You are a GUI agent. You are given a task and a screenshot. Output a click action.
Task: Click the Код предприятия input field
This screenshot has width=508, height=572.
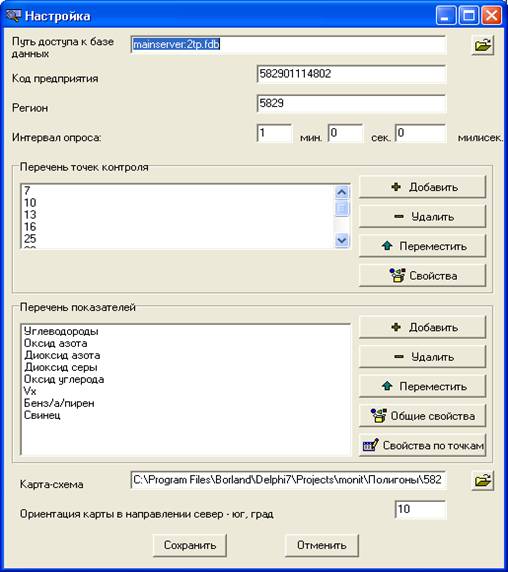[351, 74]
